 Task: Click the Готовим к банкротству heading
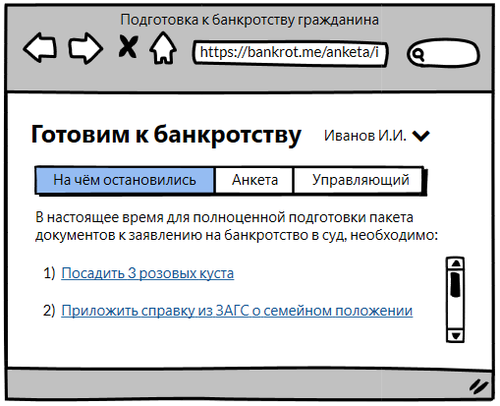click(166, 135)
